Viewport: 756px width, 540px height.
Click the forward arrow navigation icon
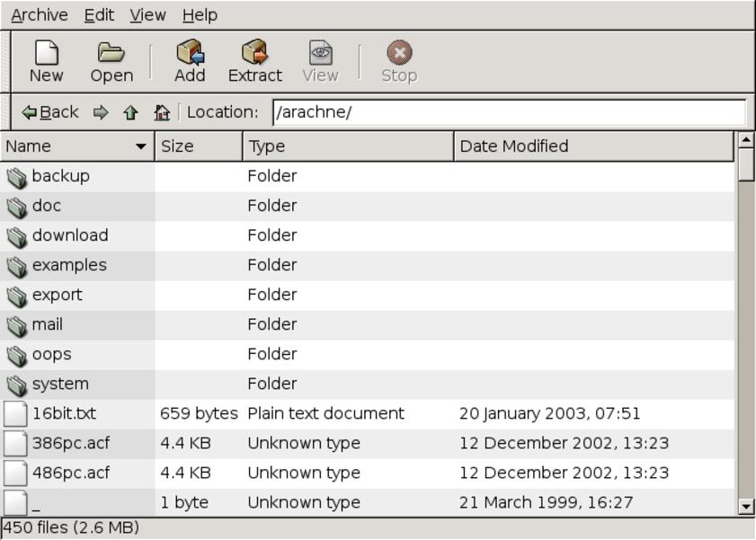(x=101, y=112)
